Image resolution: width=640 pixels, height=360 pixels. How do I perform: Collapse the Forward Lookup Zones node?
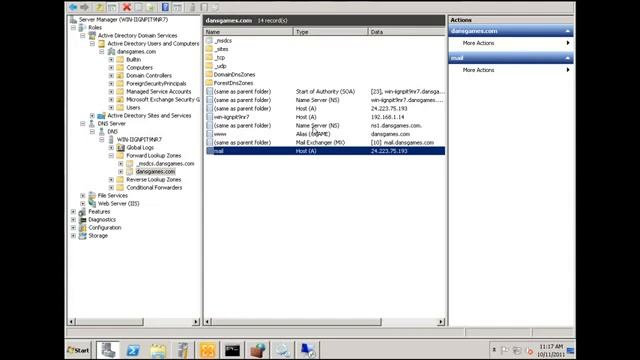point(111,156)
